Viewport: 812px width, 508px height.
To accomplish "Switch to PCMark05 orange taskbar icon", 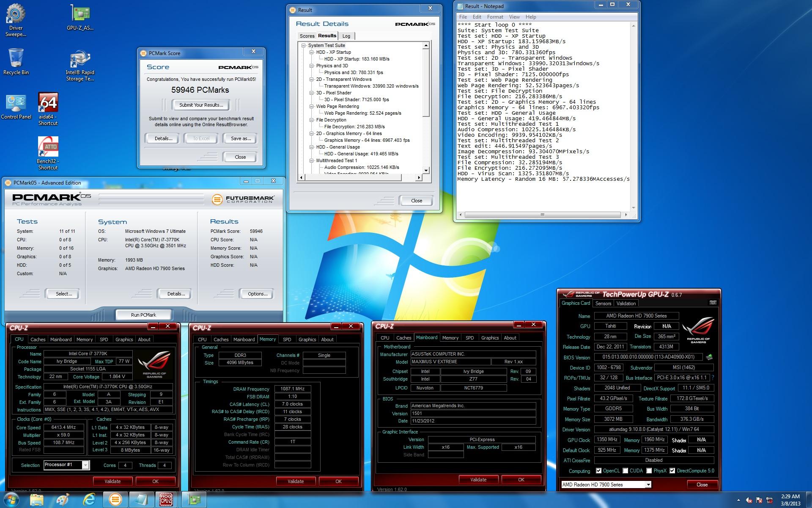I will [115, 500].
